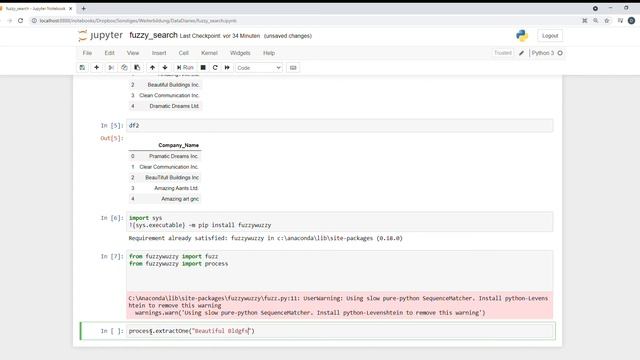The image size is (640, 360).
Task: Open the Help menu
Action: 269,53
